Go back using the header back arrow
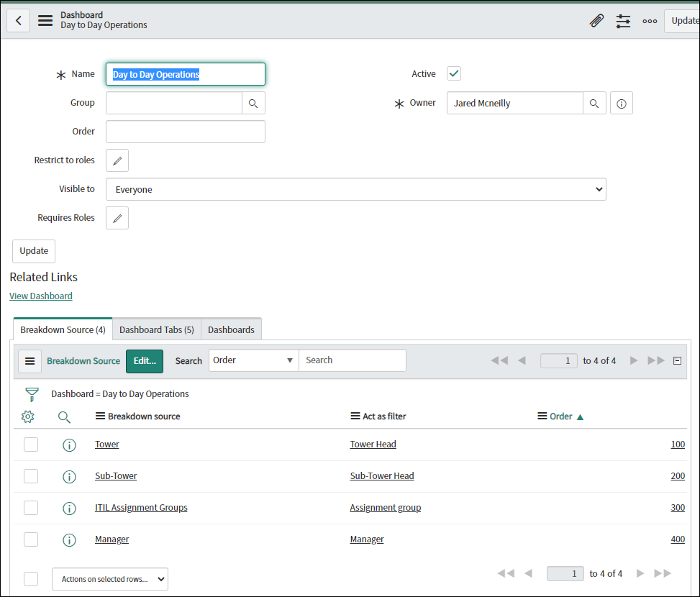The height and width of the screenshot is (597, 700). pyautogui.click(x=18, y=21)
